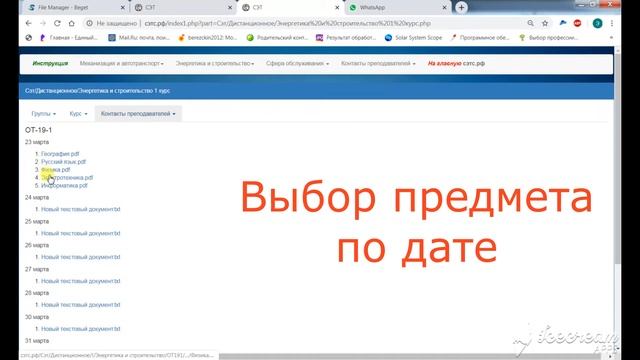
Task: Click the ОТ-19-1 group heading
Action: (38, 130)
